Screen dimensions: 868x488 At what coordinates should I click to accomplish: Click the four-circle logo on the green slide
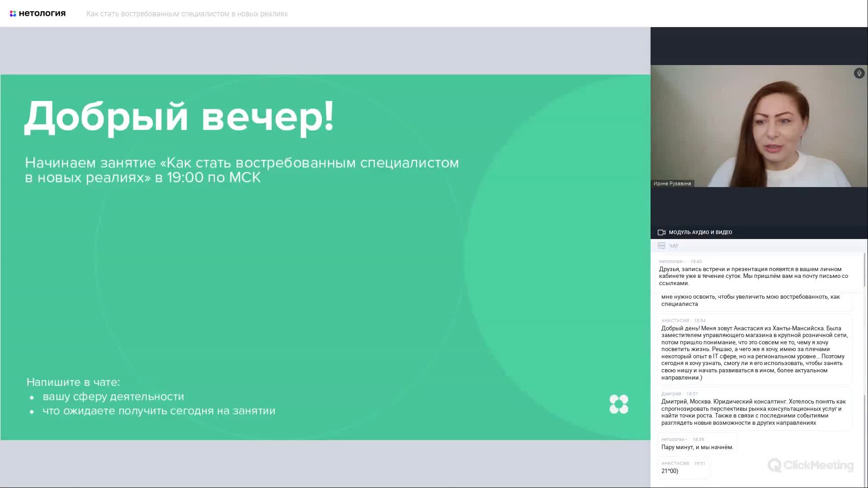pyautogui.click(x=618, y=404)
